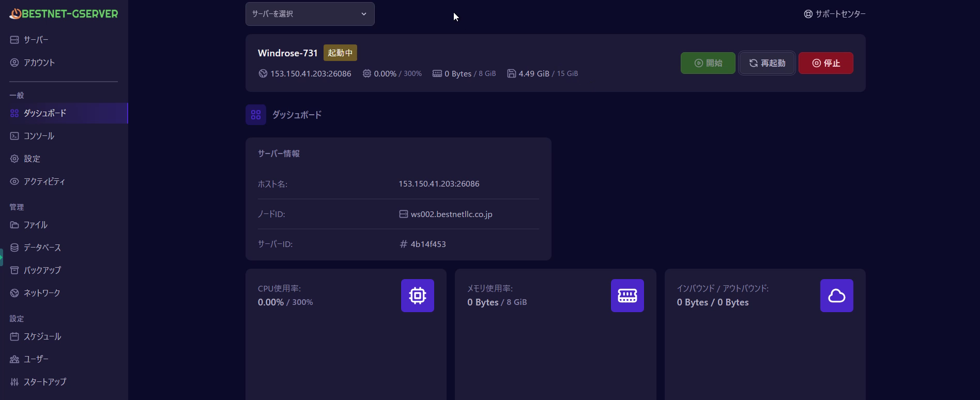Click the memory usage icon tile

[x=627, y=296]
